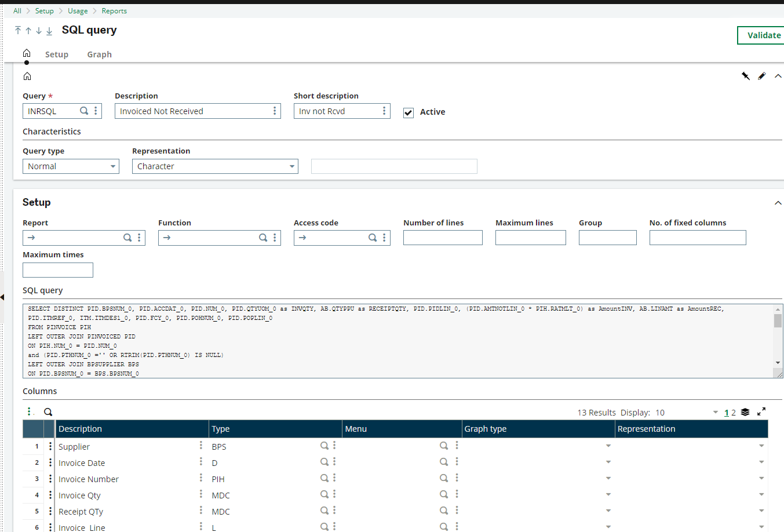Image resolution: width=784 pixels, height=532 pixels.
Task: Select the Setup tab
Action: [x=57, y=54]
